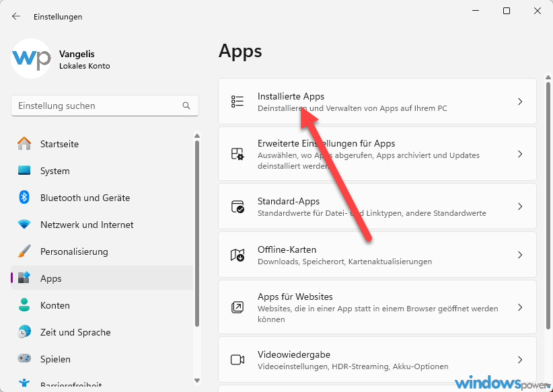Image resolution: width=553 pixels, height=392 pixels.
Task: Click the Videowiedergabe camera icon
Action: tap(237, 360)
